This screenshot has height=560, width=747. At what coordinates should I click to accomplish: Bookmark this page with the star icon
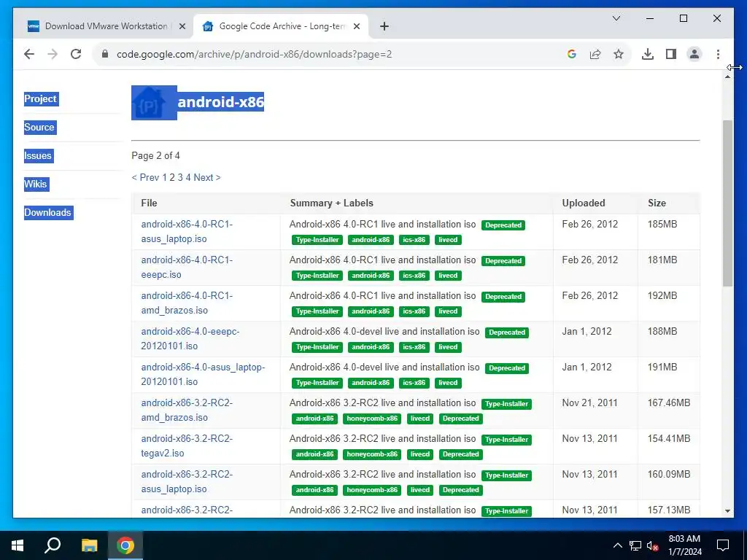pyautogui.click(x=619, y=54)
